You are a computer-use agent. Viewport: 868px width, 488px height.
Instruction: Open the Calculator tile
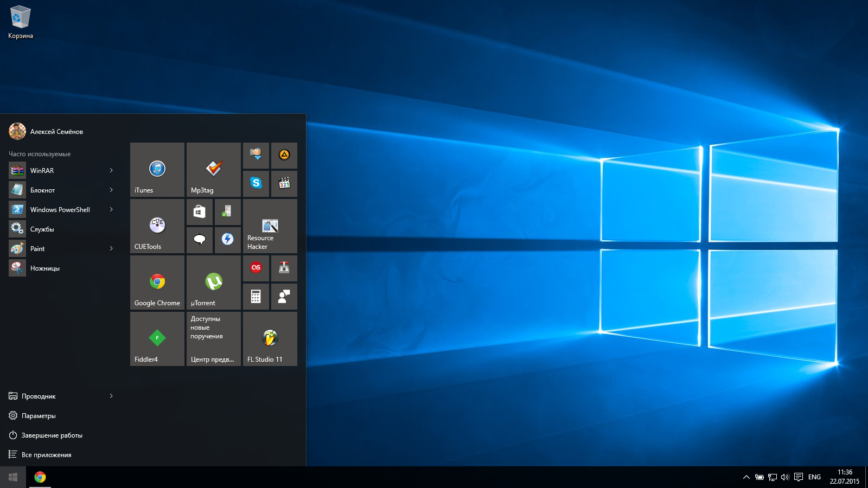[256, 297]
